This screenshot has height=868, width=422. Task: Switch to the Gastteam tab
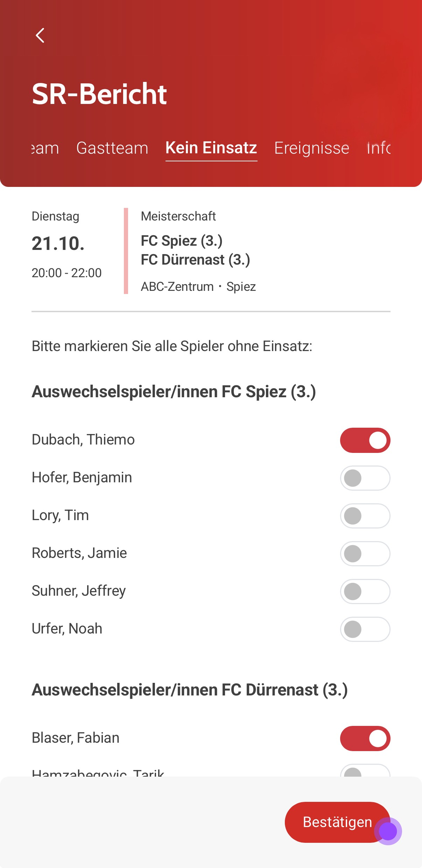pos(112,148)
